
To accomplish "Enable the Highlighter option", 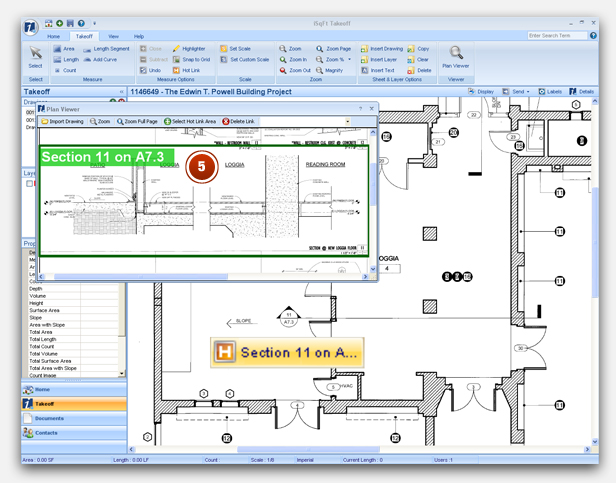I will (189, 49).
